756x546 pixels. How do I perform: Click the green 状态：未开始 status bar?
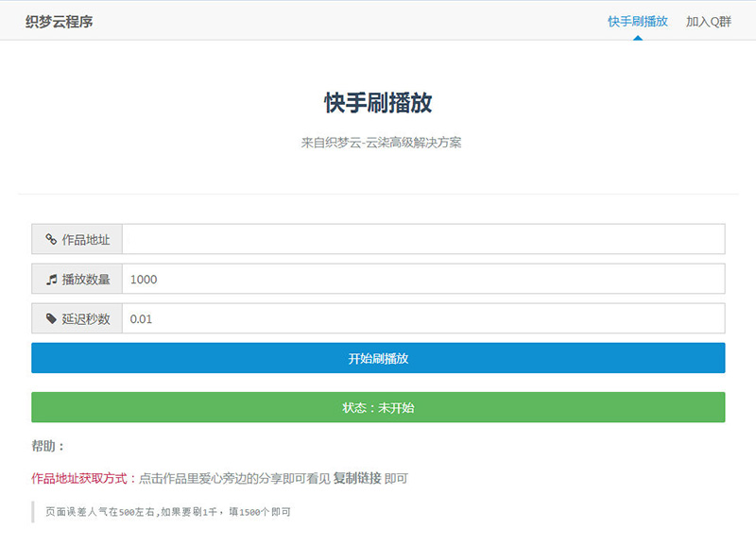378,407
